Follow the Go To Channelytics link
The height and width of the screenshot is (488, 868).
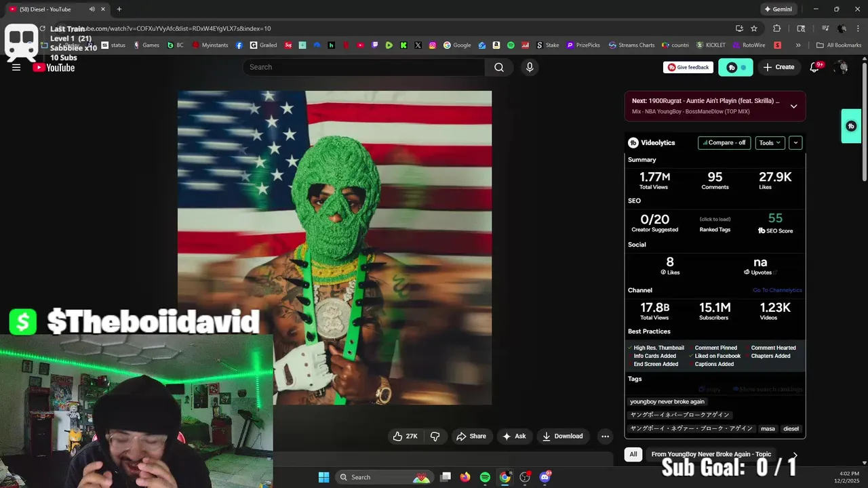click(x=777, y=290)
